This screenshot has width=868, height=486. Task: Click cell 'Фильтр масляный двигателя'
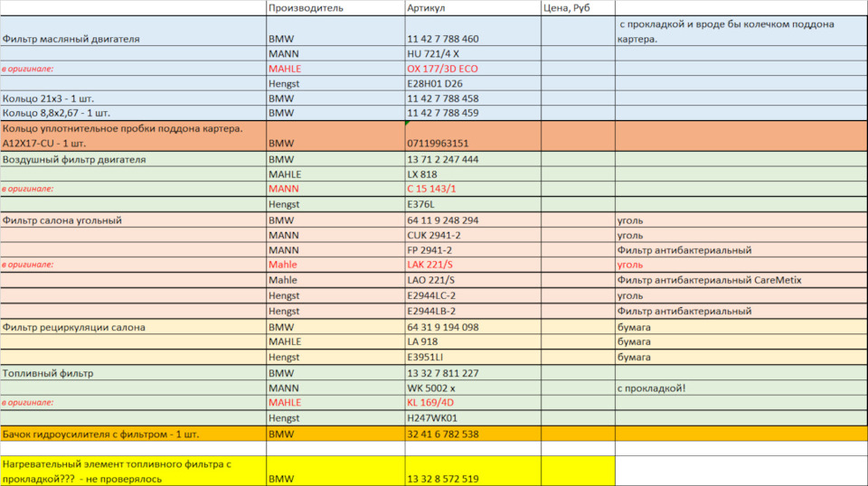click(134, 31)
